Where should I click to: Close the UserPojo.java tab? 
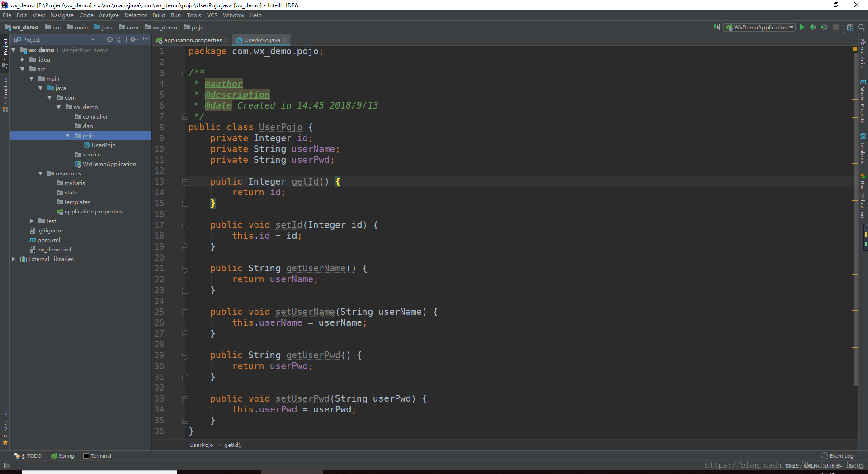tap(285, 40)
